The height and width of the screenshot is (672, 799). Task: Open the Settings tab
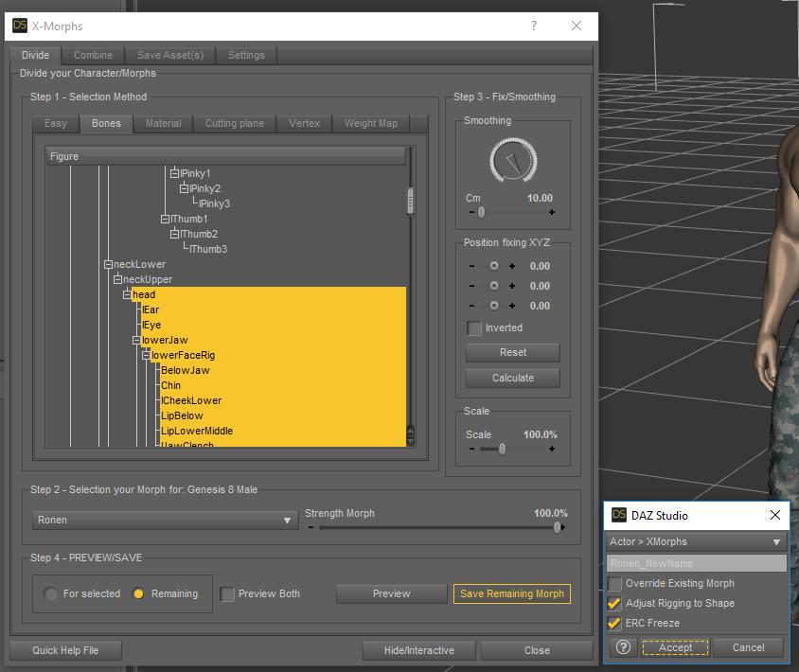point(246,55)
